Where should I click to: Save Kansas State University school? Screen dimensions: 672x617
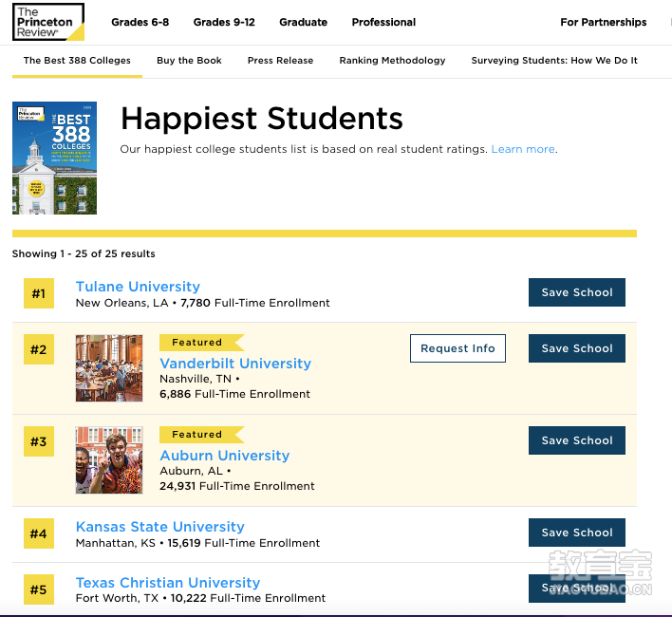coord(577,533)
